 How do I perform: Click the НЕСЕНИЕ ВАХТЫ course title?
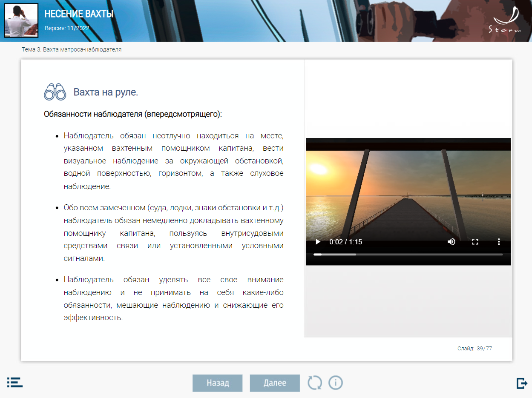click(79, 14)
